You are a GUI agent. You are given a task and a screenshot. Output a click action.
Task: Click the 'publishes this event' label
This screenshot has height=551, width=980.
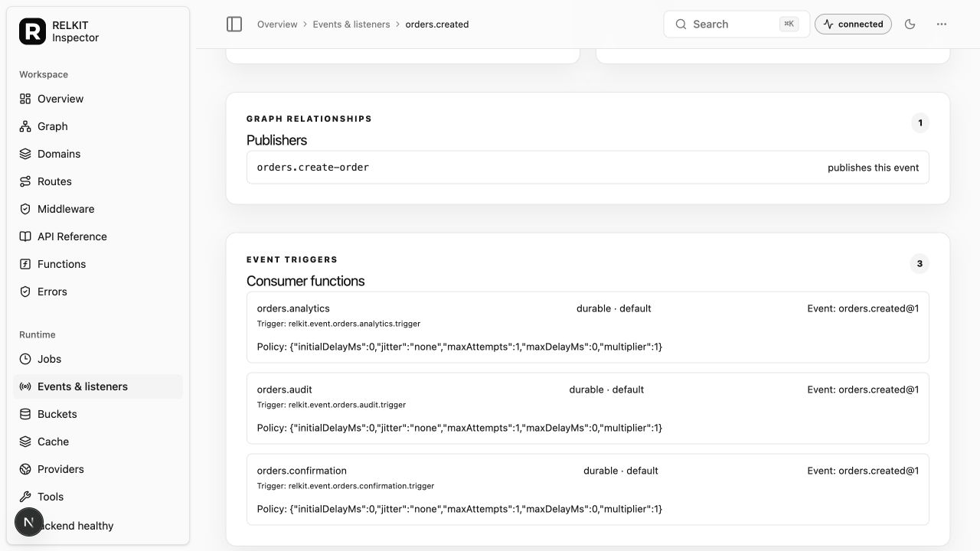coord(874,168)
